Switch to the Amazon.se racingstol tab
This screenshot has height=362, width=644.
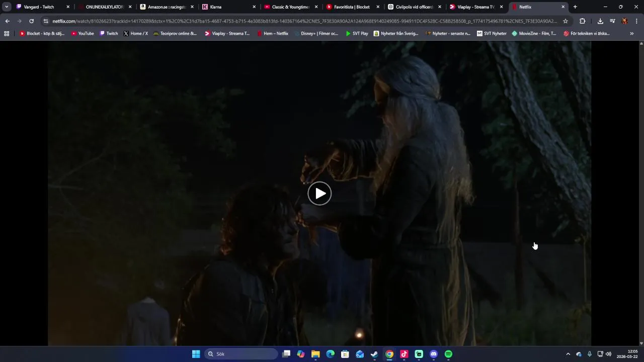[x=167, y=7]
